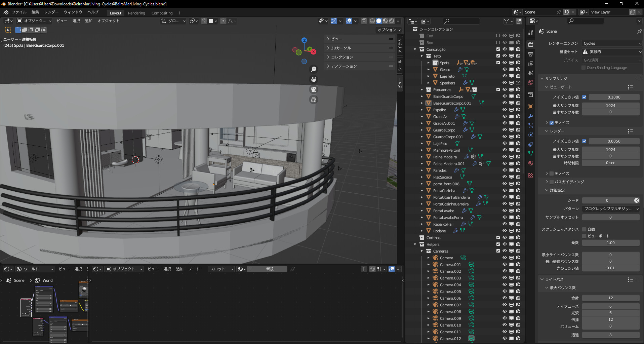This screenshot has height=344, width=644.
Task: Switch to the Rendering workspace tab
Action: 136,13
